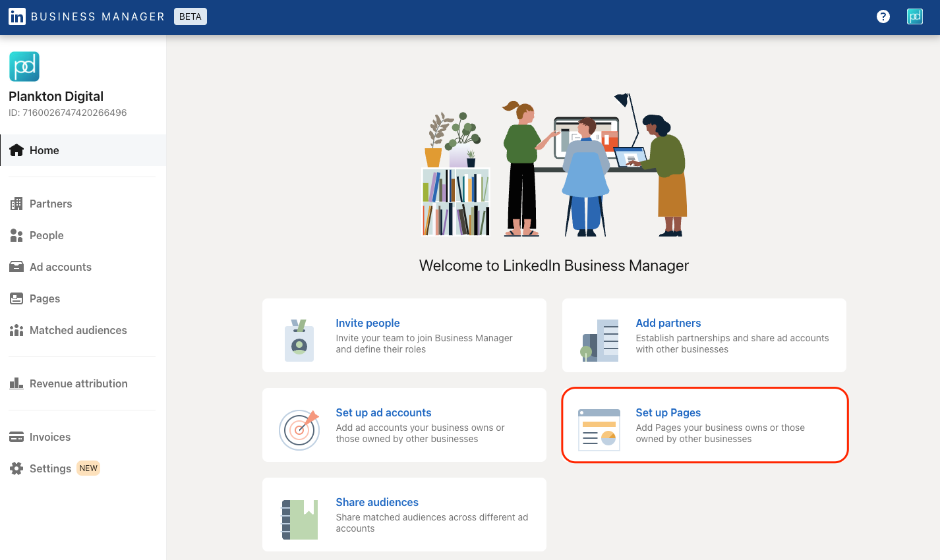The width and height of the screenshot is (940, 560).
Task: Click the Invoices card icon
Action: 16,436
